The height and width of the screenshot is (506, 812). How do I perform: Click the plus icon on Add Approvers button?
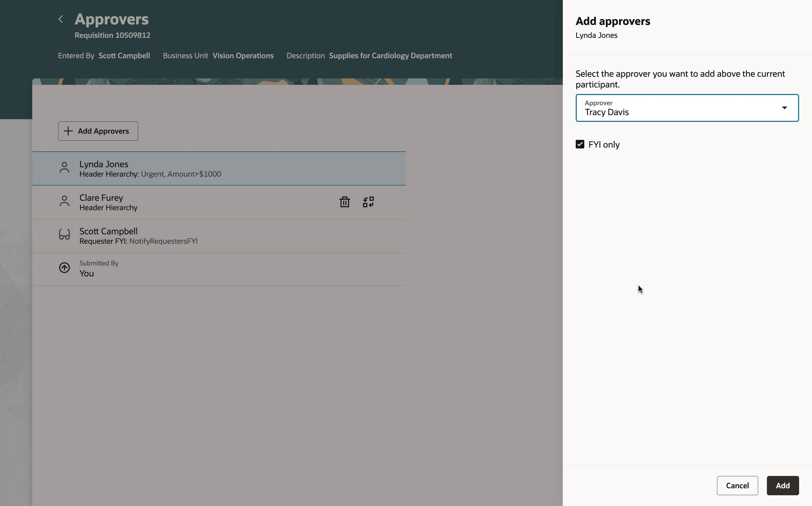point(68,131)
